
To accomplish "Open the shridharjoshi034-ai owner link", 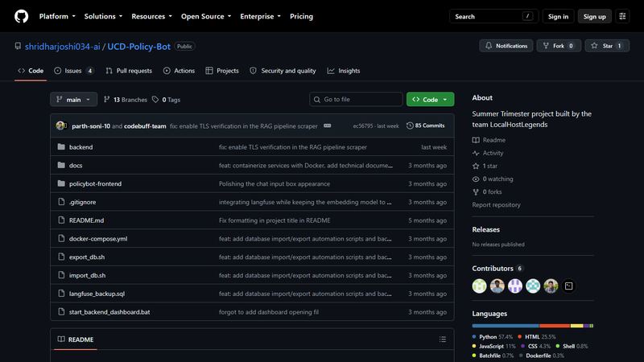I will 63,47.
